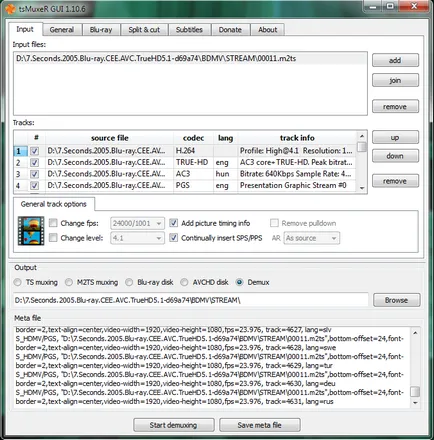The height and width of the screenshot is (440, 434).
Task: Enable the Change fps checkbox
Action: (x=53, y=223)
